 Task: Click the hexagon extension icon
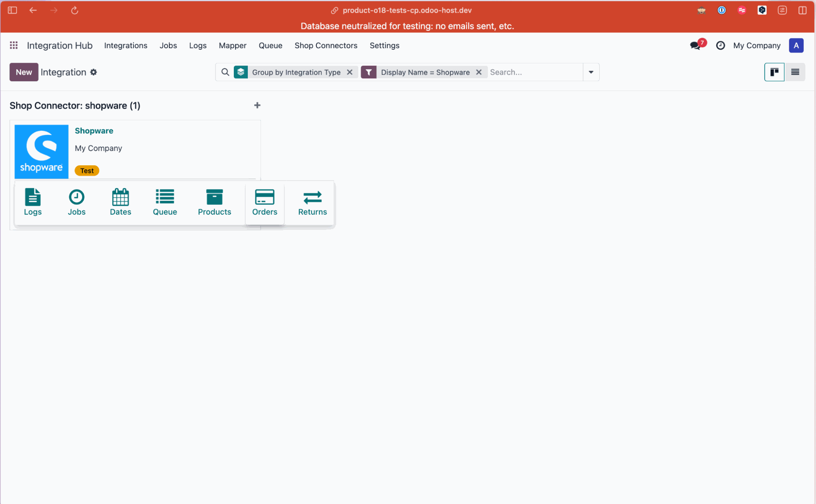tap(762, 10)
